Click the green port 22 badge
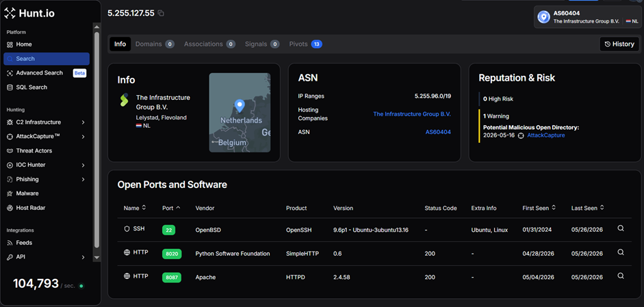Viewport: 644px width, 307px height. 168,230
